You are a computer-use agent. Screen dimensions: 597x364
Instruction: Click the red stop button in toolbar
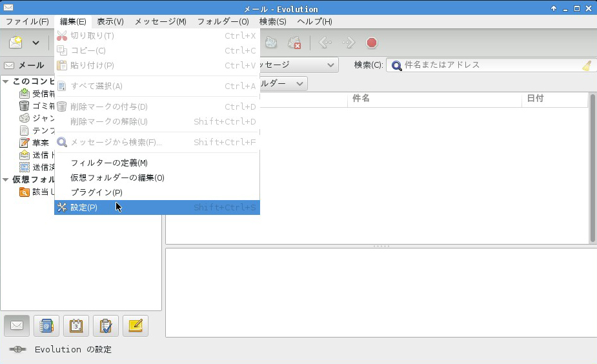point(372,43)
